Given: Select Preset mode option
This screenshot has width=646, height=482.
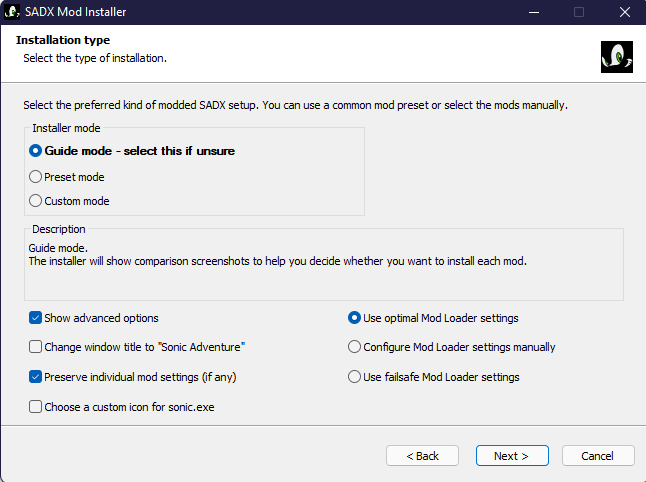Looking at the screenshot, I should pos(36,177).
